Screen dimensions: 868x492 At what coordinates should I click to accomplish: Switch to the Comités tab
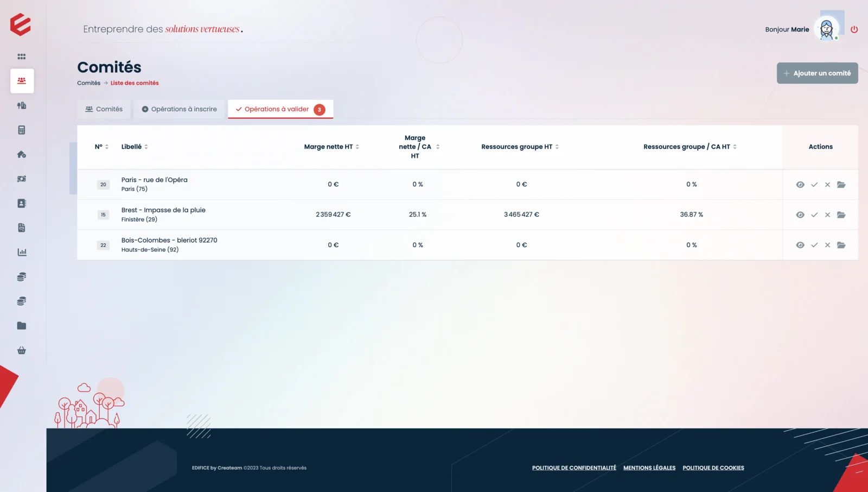[104, 109]
